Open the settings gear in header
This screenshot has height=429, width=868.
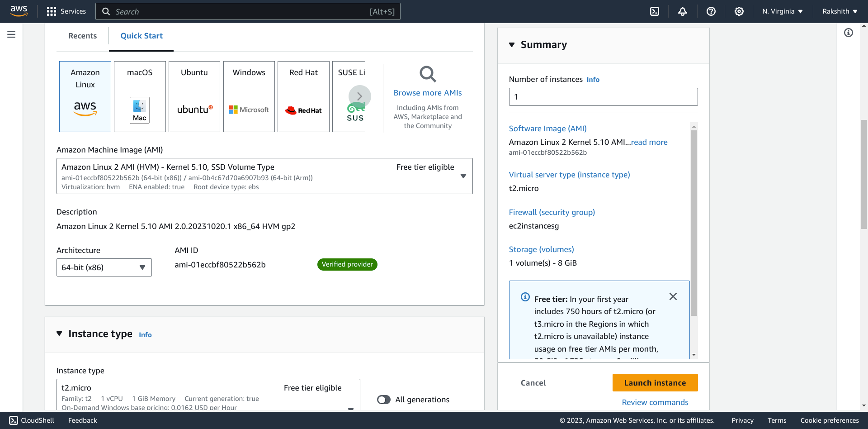(x=739, y=11)
